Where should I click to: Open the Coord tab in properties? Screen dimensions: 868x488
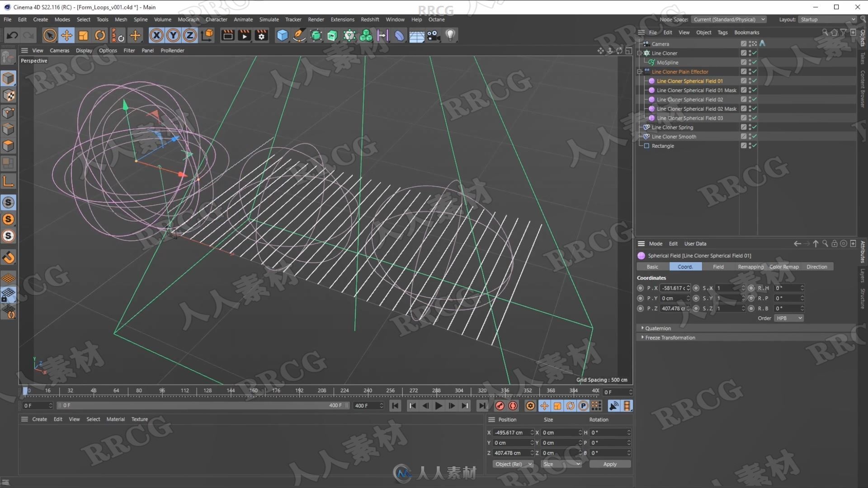point(684,266)
